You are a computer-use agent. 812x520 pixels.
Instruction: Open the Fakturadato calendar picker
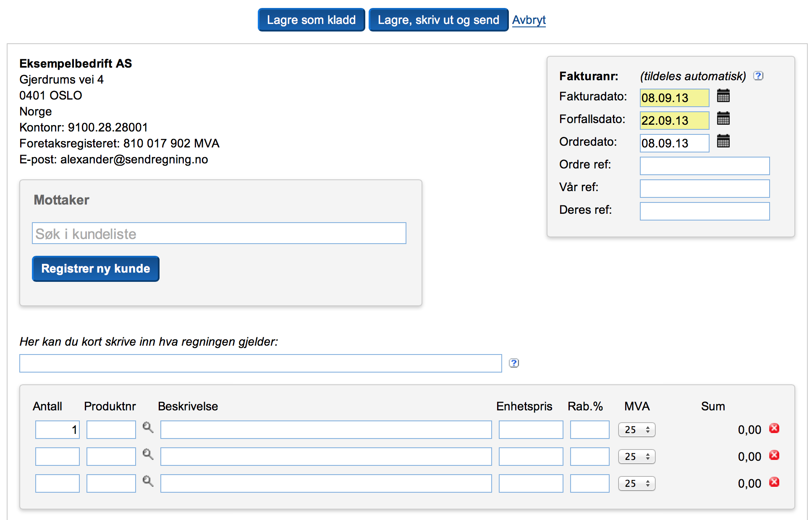[x=723, y=96]
